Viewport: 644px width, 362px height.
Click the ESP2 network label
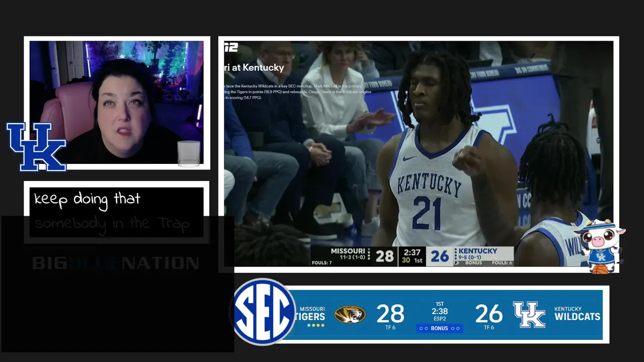(440, 318)
